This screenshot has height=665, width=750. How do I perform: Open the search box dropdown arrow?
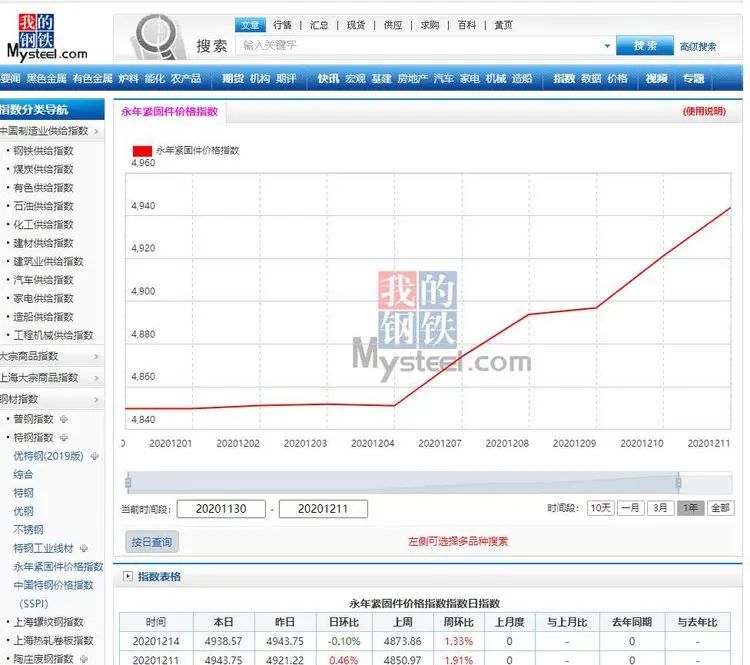(607, 46)
